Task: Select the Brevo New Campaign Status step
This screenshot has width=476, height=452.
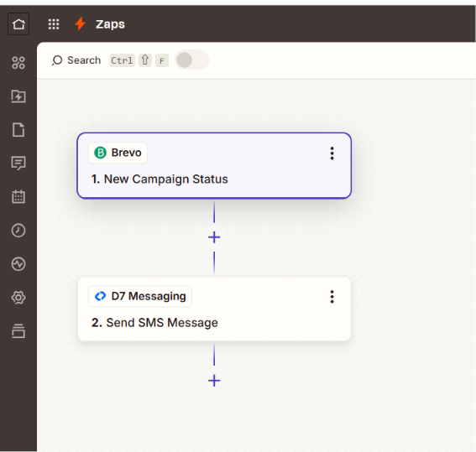Action: point(214,165)
